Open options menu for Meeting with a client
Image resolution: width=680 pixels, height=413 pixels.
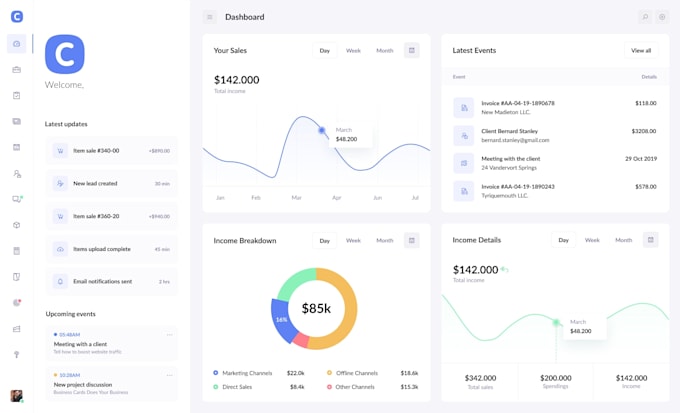click(x=170, y=334)
